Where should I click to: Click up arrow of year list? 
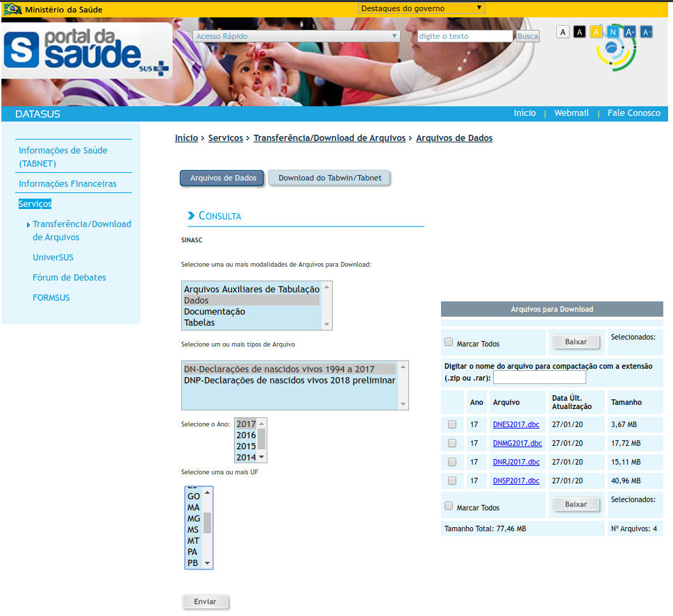click(x=261, y=424)
